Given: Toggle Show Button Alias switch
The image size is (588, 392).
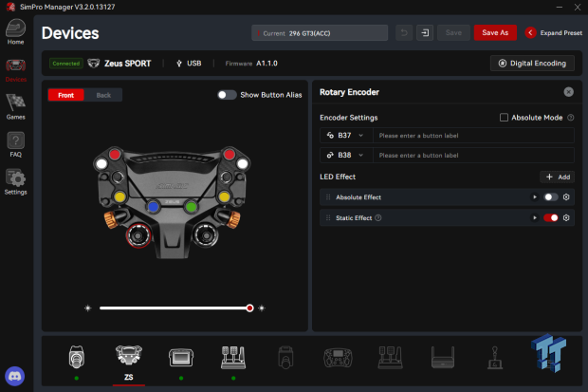Looking at the screenshot, I should pyautogui.click(x=227, y=95).
